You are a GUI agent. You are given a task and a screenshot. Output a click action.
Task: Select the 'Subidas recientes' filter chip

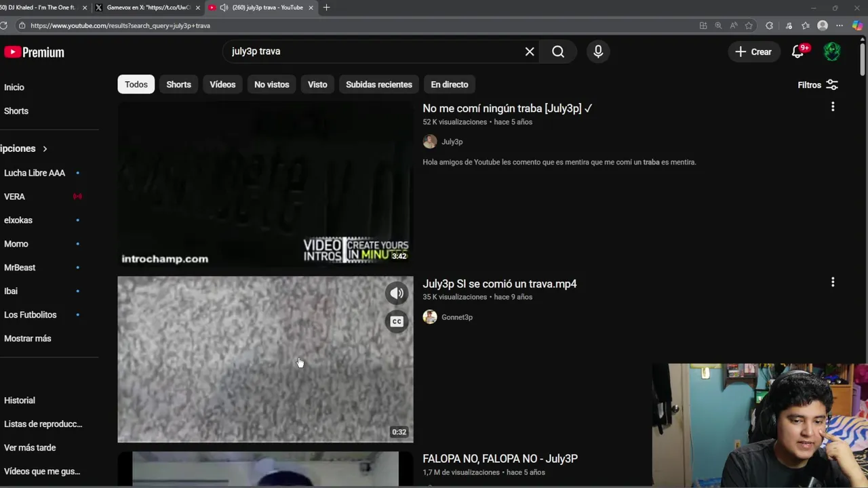[x=379, y=85]
